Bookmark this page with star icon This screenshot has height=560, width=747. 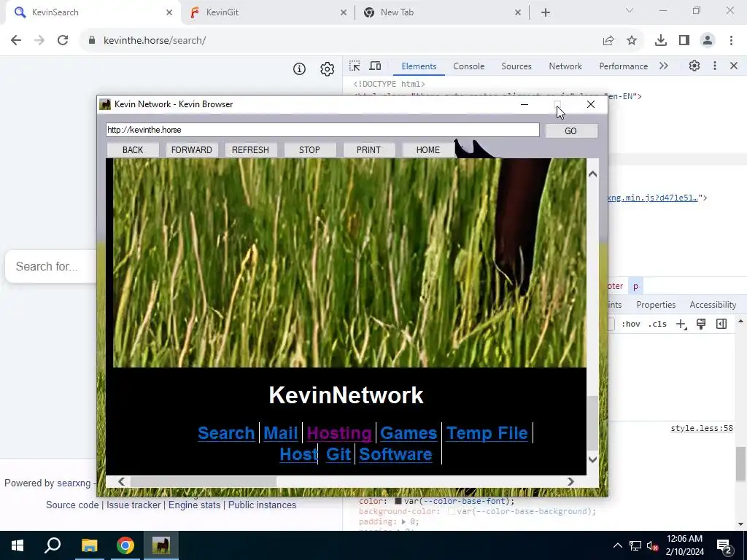click(x=632, y=41)
